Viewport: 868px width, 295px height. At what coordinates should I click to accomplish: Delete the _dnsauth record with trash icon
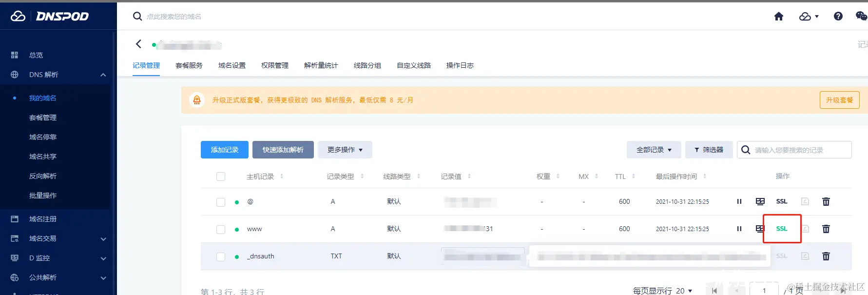click(826, 256)
